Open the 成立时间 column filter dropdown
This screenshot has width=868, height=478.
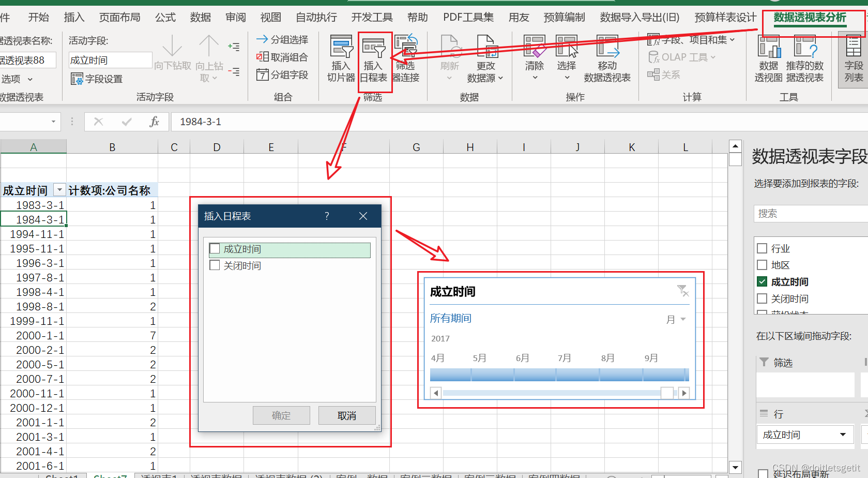pyautogui.click(x=59, y=190)
